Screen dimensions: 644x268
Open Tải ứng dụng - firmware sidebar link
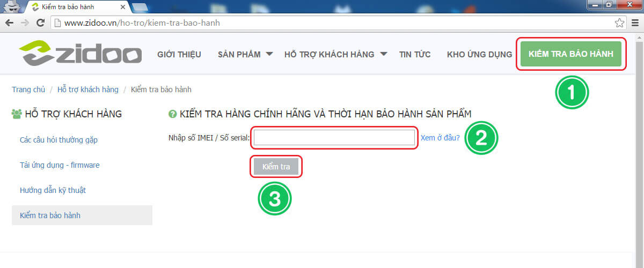60,165
